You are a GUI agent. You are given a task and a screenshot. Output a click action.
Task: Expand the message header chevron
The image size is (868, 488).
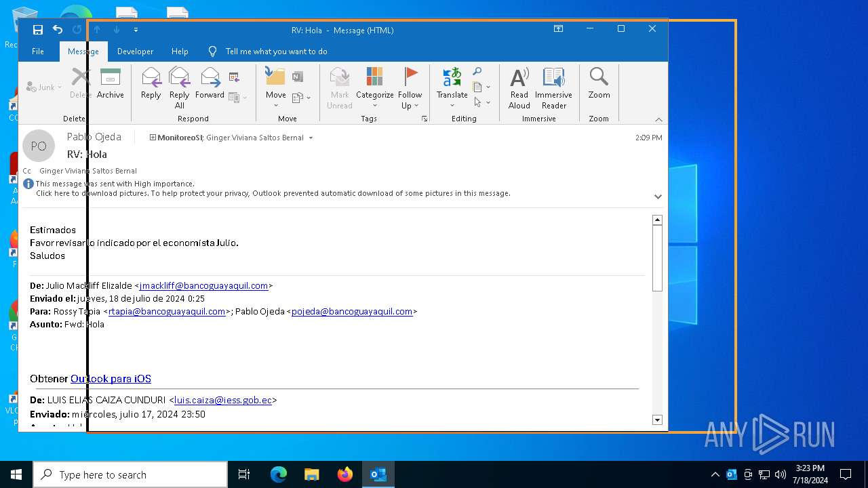pyautogui.click(x=658, y=197)
